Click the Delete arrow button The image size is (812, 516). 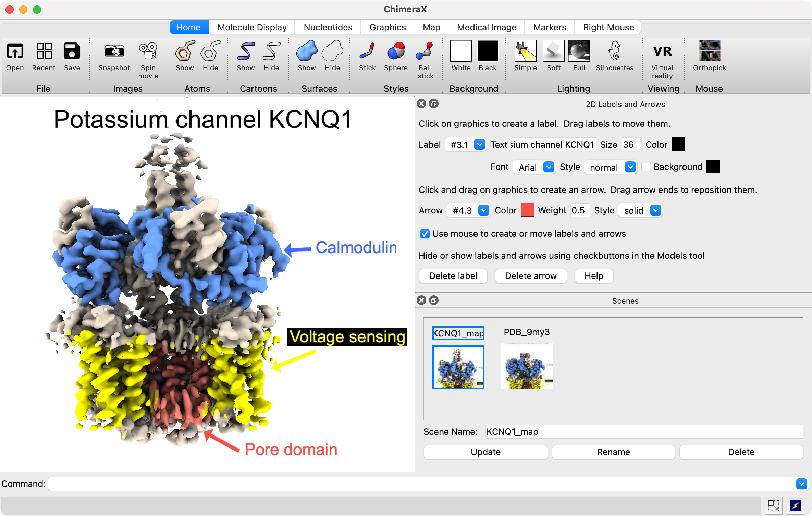coord(530,276)
